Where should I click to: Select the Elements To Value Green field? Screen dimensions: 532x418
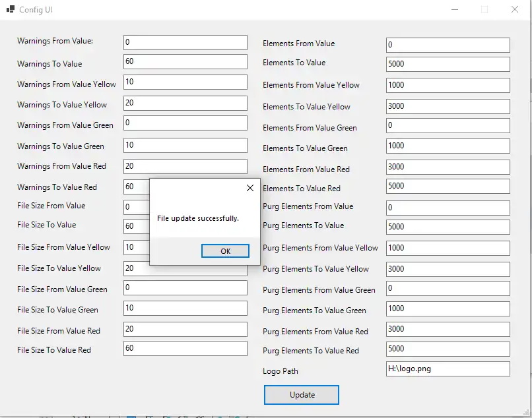(448, 146)
